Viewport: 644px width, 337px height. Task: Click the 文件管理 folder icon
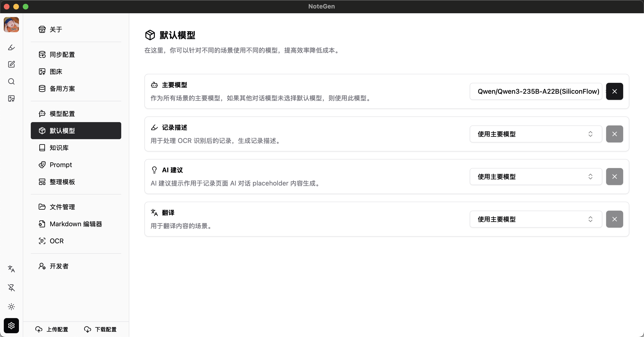pos(42,207)
